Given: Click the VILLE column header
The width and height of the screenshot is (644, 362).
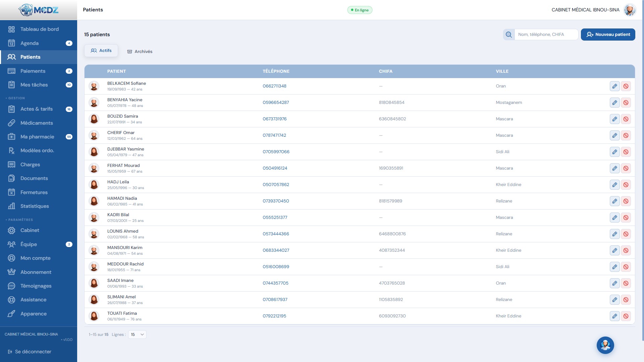Looking at the screenshot, I should pyautogui.click(x=502, y=71).
